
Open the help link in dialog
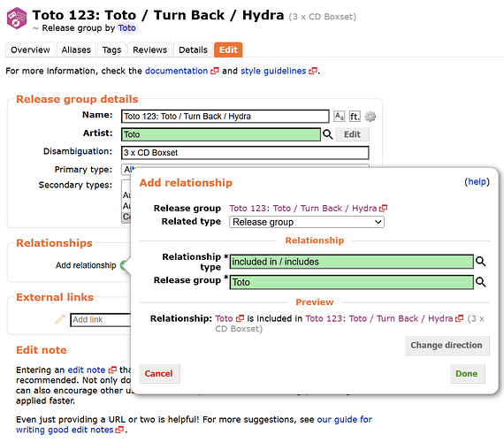(x=477, y=181)
